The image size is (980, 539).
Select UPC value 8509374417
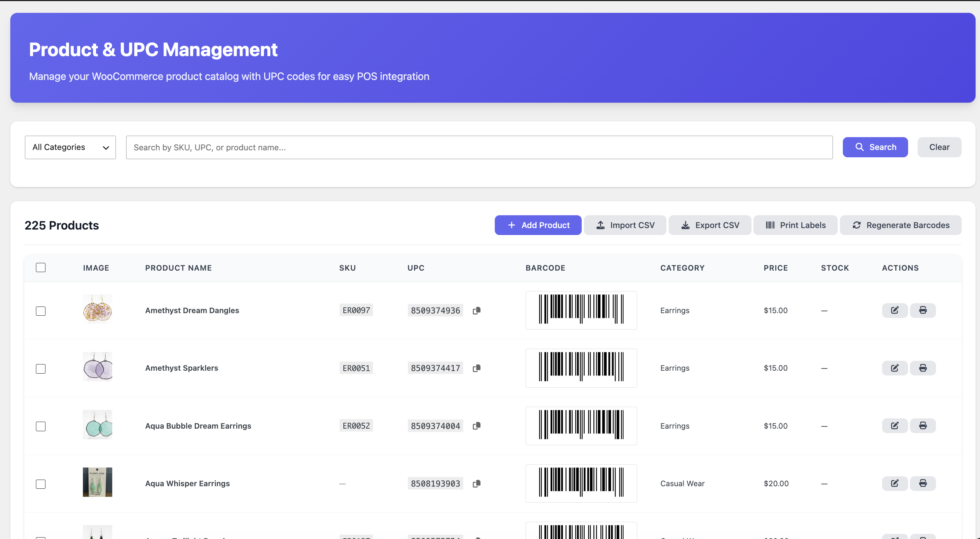point(435,368)
